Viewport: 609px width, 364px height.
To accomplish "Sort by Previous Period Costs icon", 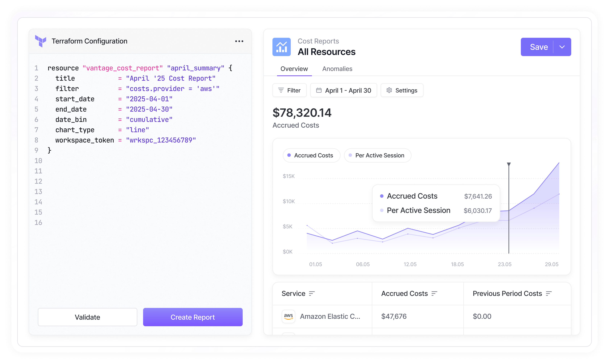I will pyautogui.click(x=549, y=293).
